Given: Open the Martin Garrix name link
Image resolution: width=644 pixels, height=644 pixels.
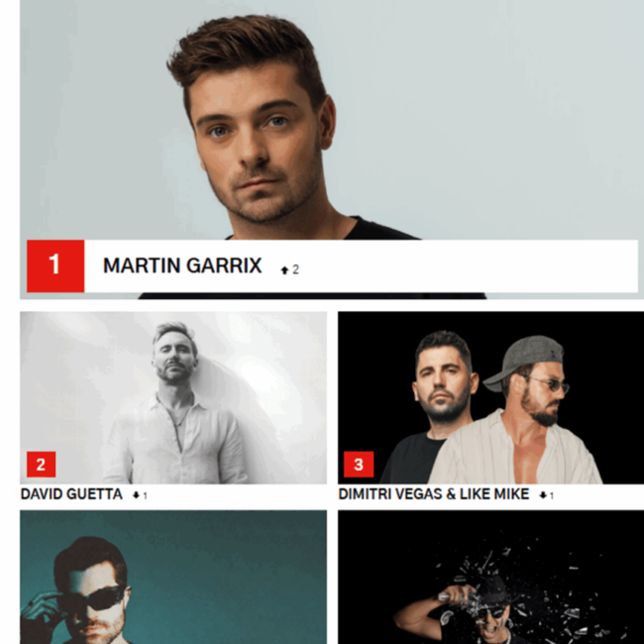Looking at the screenshot, I should (182, 266).
